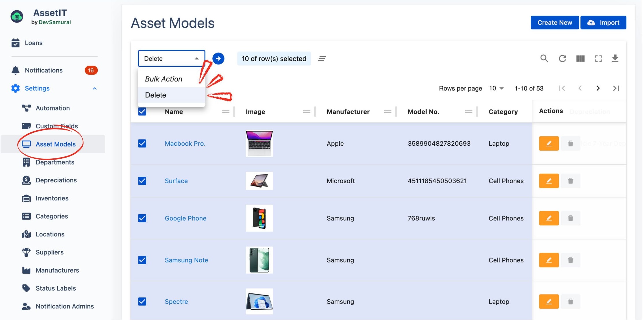Click the column layout toggle icon
The image size is (644, 320).
[581, 58]
